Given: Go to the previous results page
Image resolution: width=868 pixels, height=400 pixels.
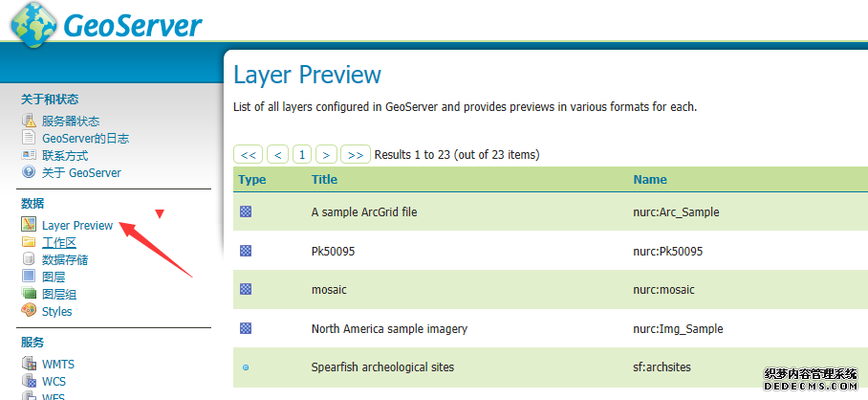Looking at the screenshot, I should pyautogui.click(x=277, y=154).
